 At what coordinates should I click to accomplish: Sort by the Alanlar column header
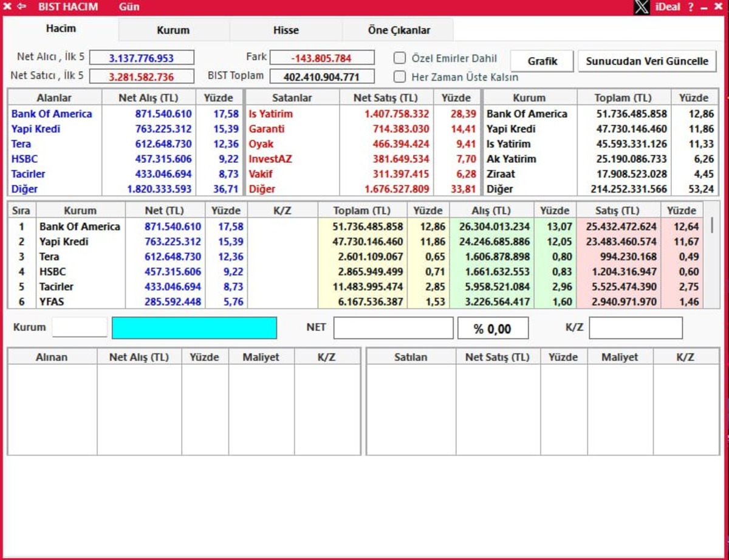tap(54, 98)
